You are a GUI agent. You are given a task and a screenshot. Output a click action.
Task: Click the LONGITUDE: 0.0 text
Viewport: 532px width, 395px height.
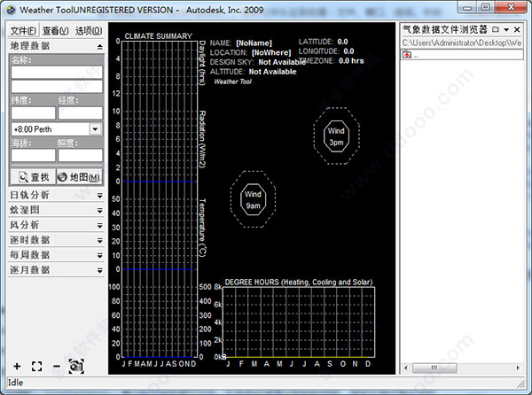(326, 51)
